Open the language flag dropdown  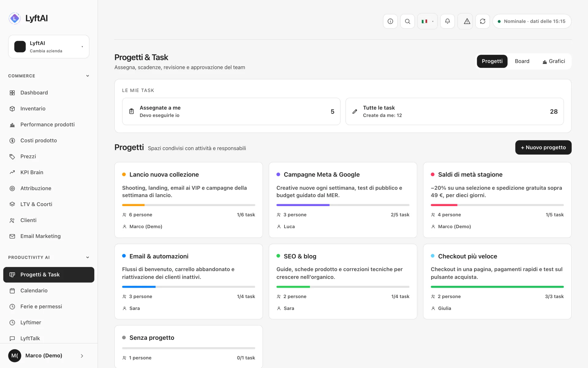[x=427, y=21]
